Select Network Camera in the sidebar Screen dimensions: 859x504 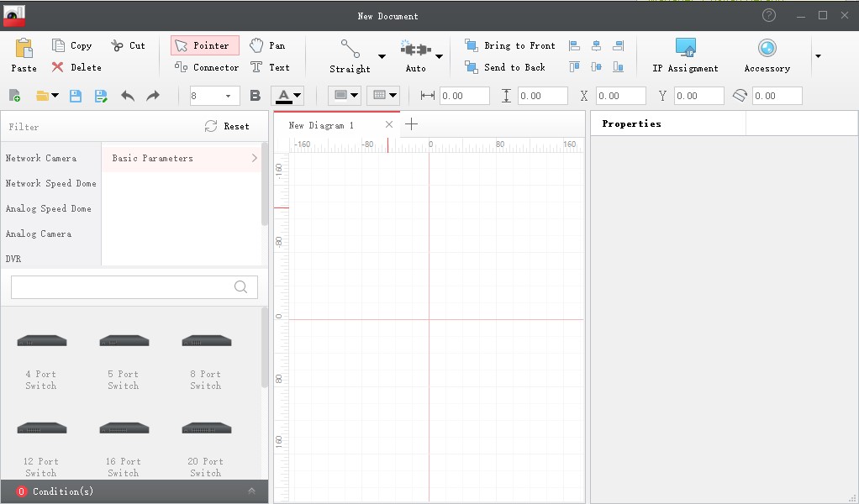point(40,158)
